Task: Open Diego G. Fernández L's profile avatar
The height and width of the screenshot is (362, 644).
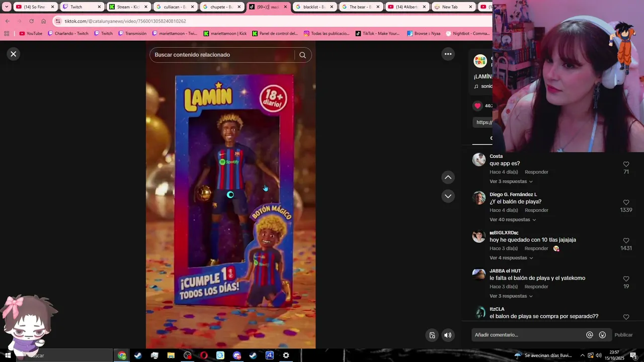Action: (x=479, y=198)
